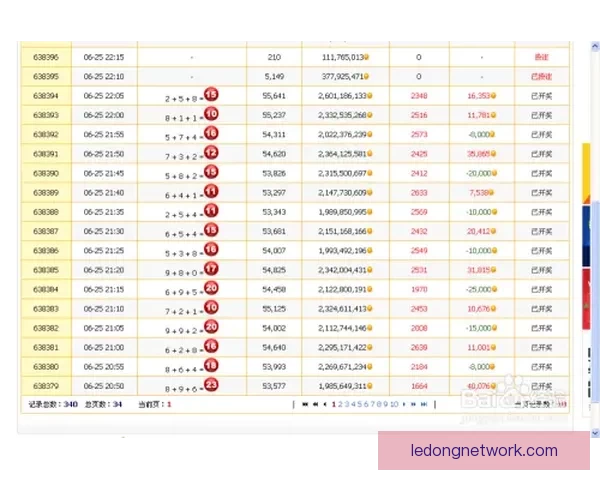Select period number 638389

click(46, 193)
